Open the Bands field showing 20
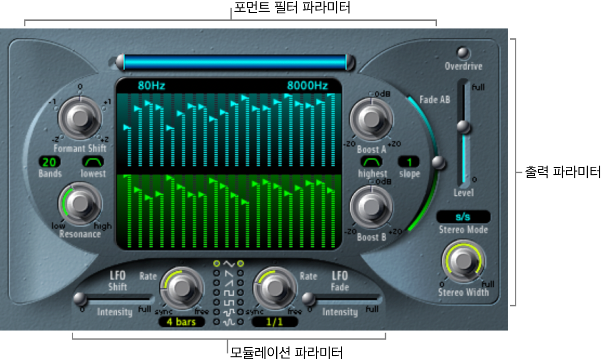The height and width of the screenshot is (364, 613). (x=49, y=162)
